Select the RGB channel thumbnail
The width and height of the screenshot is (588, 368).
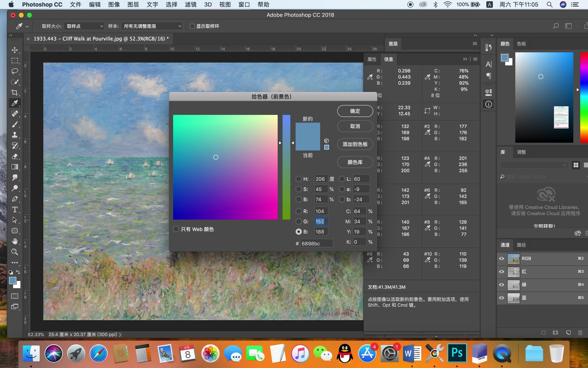click(513, 259)
